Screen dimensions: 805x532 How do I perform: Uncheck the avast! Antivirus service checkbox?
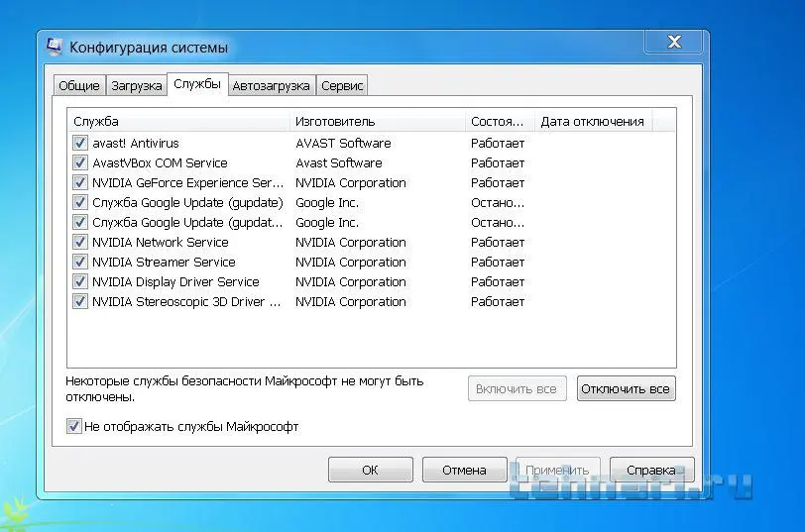(79, 143)
